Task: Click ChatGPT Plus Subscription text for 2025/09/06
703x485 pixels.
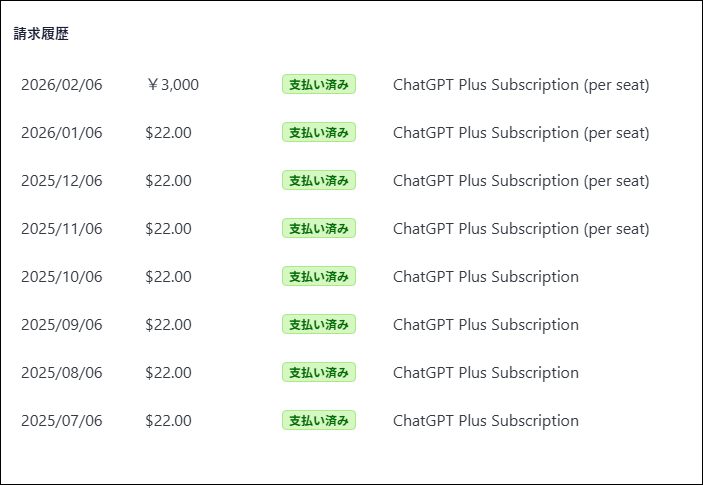Action: click(x=485, y=325)
